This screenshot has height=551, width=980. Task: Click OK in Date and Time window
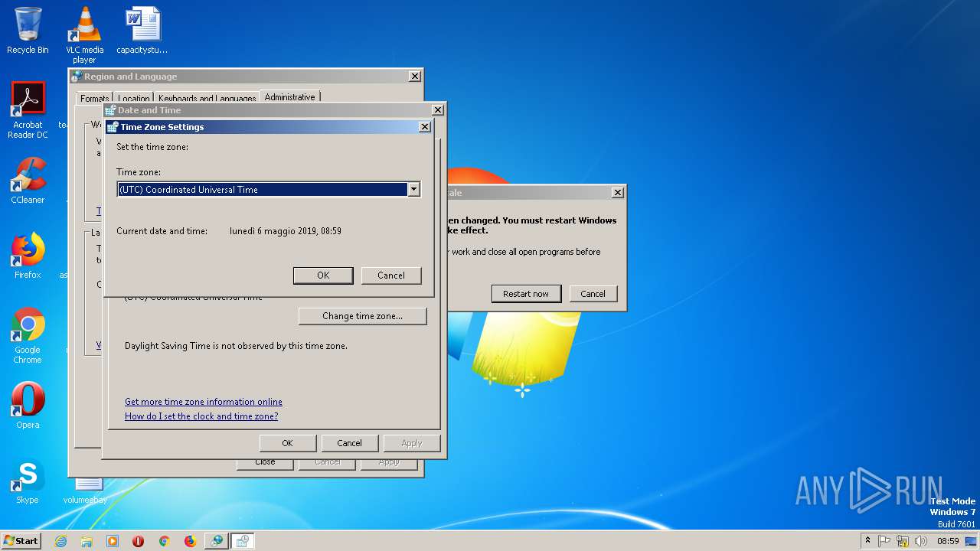pyautogui.click(x=287, y=443)
